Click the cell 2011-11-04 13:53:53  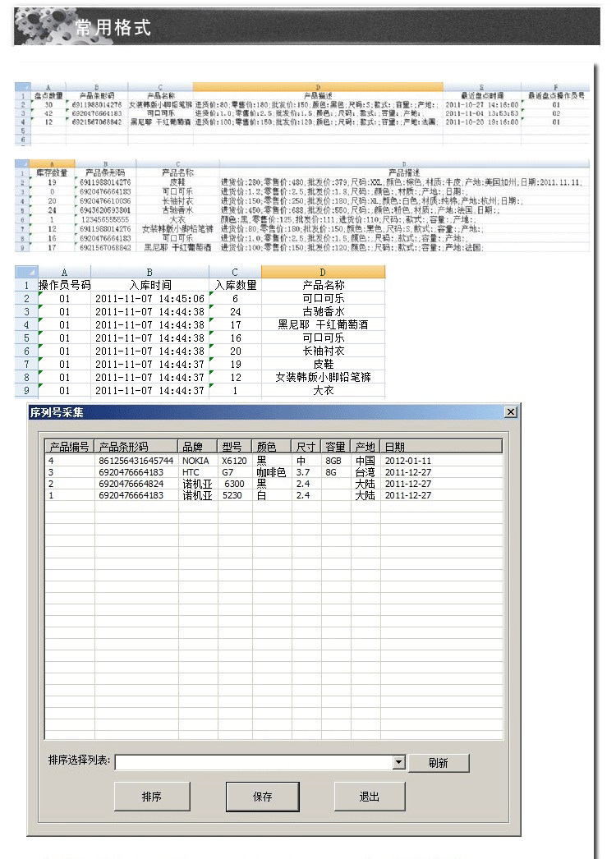[x=482, y=113]
